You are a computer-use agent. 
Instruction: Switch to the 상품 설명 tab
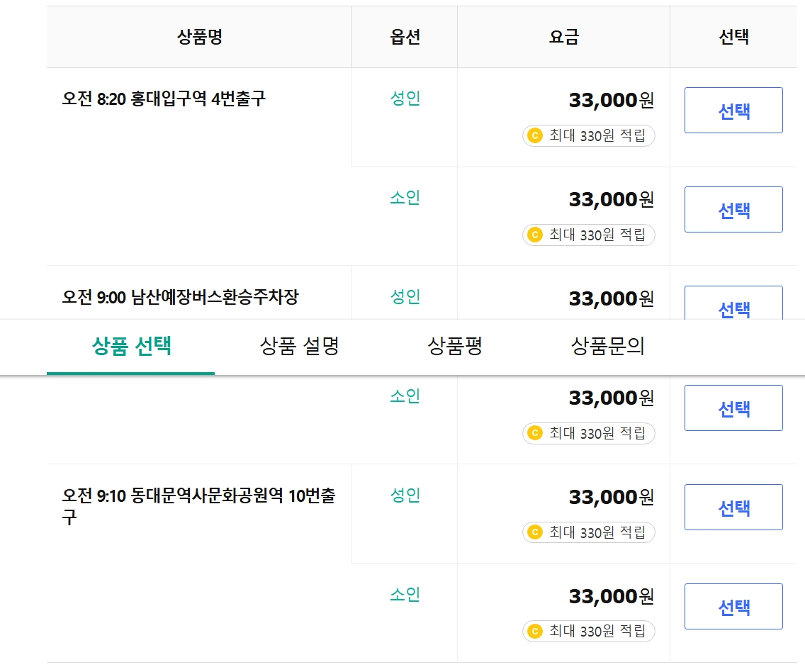(x=298, y=347)
